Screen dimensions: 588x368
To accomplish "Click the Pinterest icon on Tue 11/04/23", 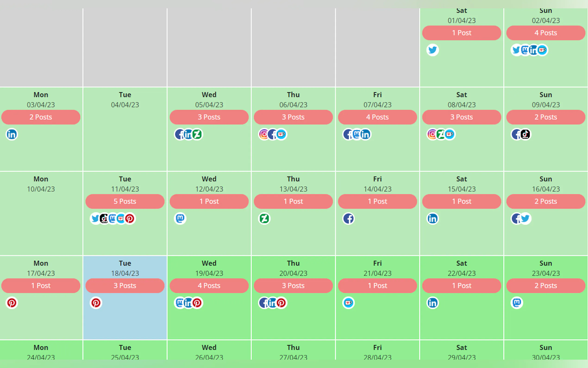I will [130, 218].
